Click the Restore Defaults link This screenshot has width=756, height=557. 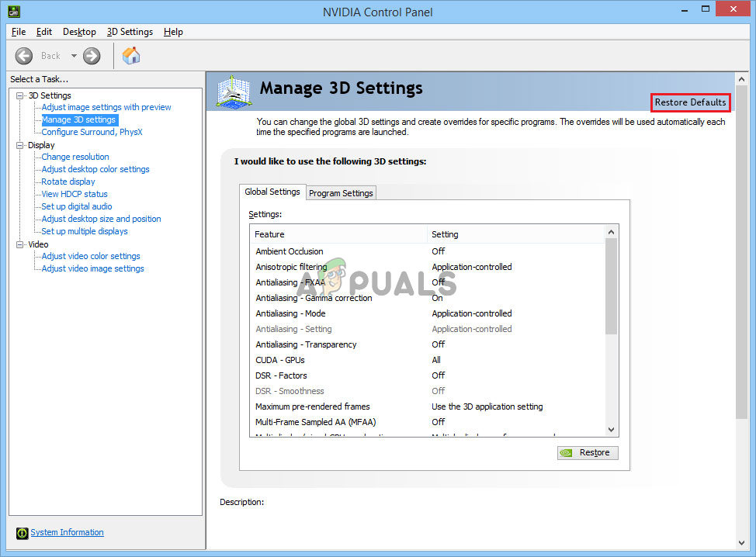point(690,102)
